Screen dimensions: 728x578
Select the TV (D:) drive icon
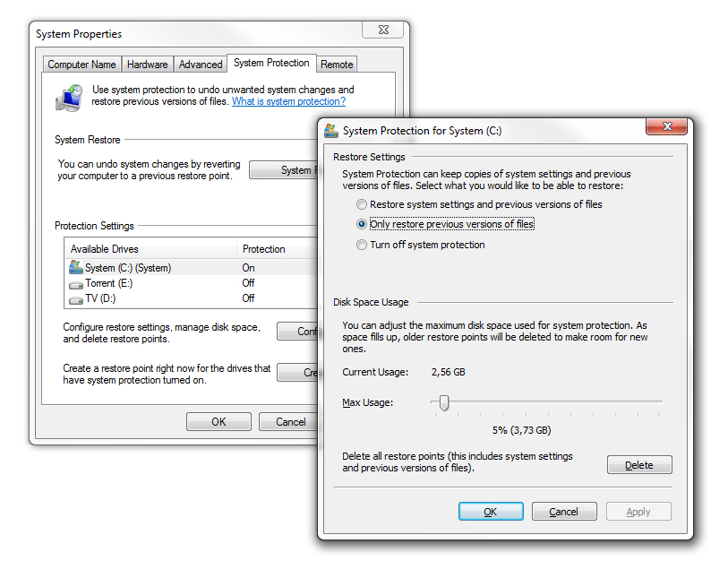[75, 298]
